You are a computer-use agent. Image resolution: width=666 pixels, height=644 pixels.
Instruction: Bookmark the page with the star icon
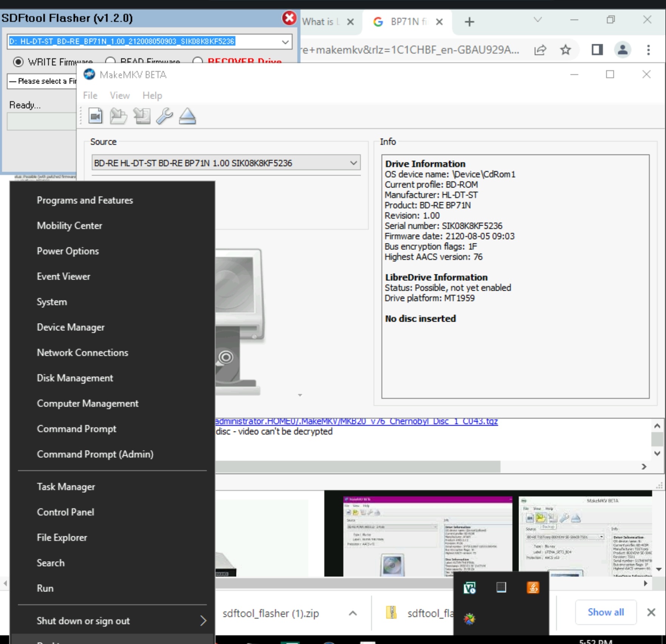click(x=565, y=50)
